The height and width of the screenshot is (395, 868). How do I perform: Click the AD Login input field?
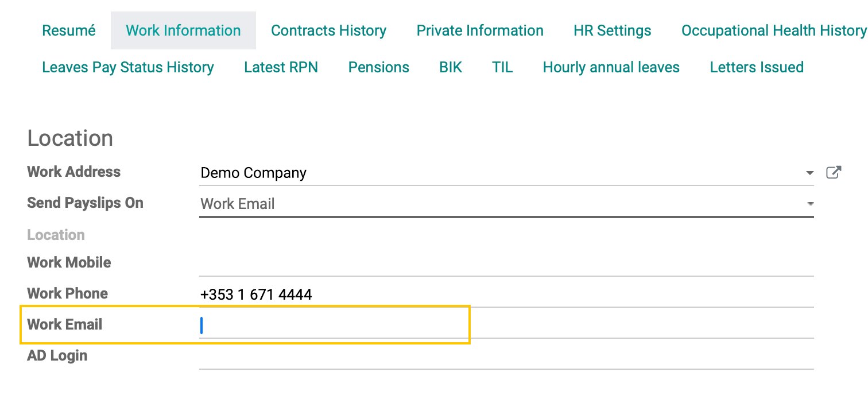505,357
